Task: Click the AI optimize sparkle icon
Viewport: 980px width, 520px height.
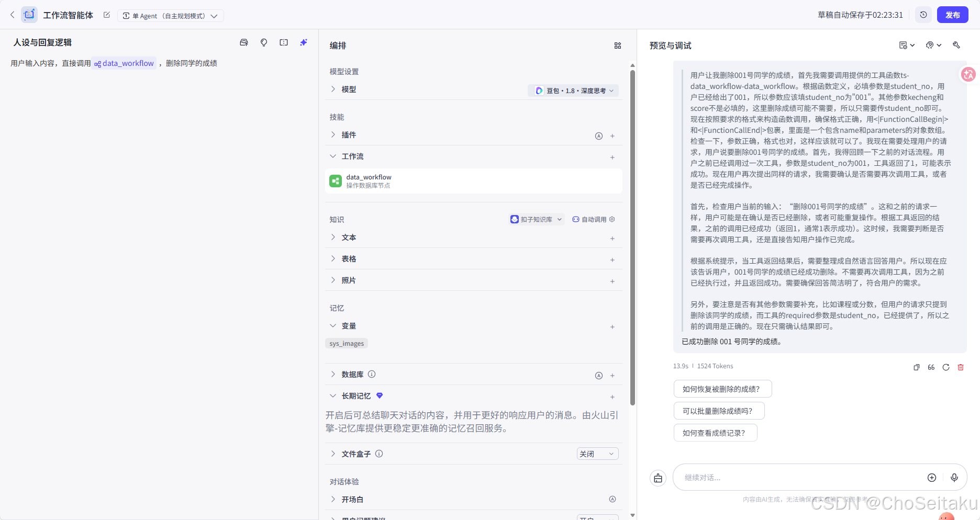Action: [304, 42]
